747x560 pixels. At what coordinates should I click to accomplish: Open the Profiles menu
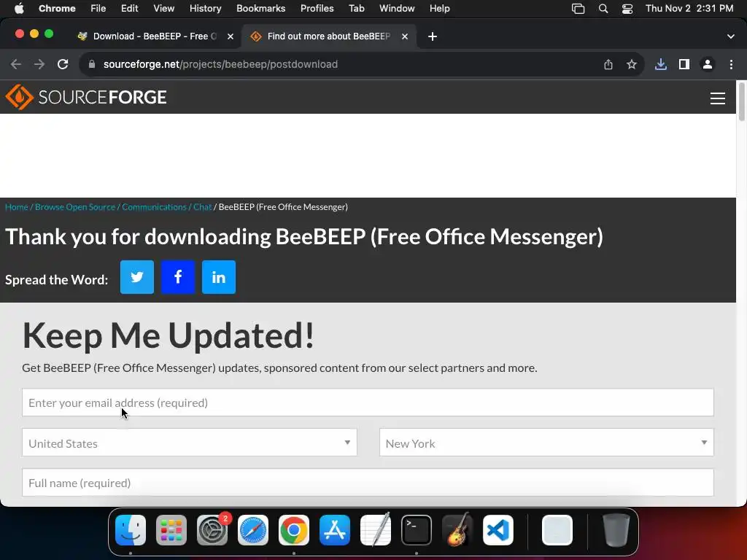click(317, 9)
